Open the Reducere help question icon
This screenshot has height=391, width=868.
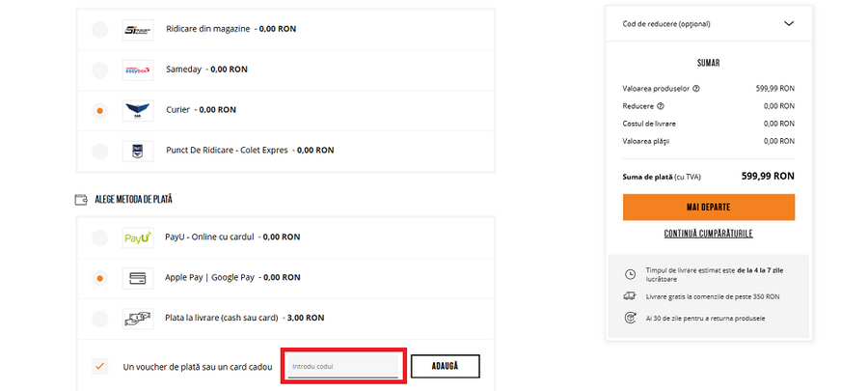661,106
